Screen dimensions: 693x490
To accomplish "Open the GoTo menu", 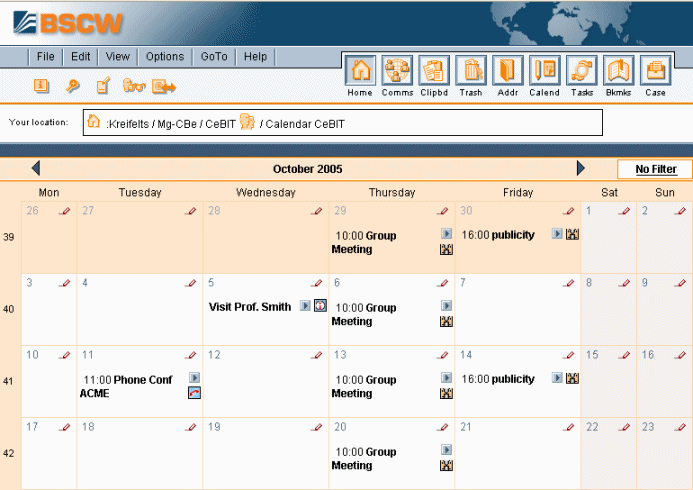I will [x=214, y=57].
